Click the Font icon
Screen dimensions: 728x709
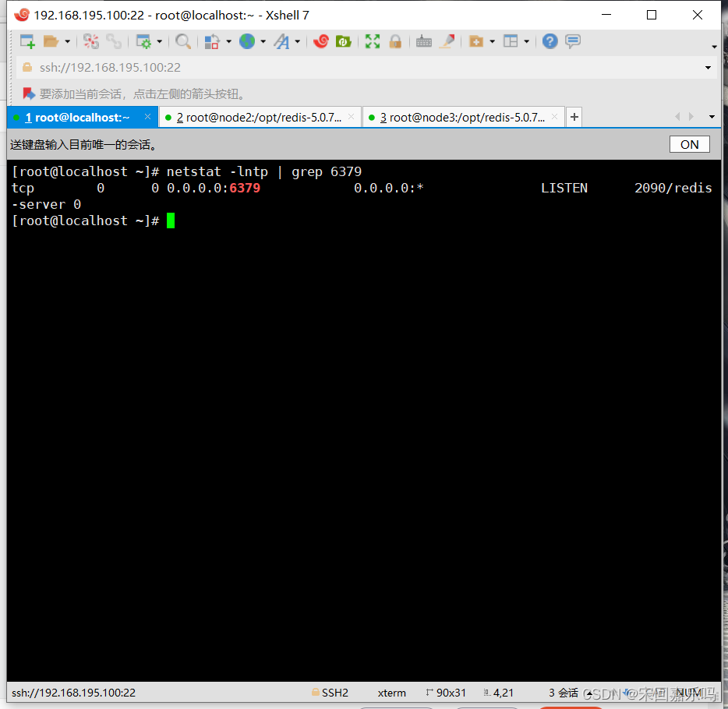coord(282,42)
